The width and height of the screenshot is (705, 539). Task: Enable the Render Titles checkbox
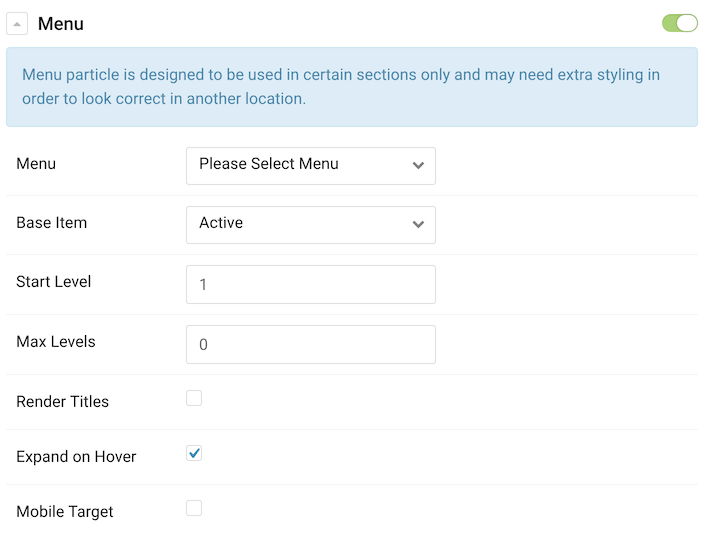click(194, 398)
